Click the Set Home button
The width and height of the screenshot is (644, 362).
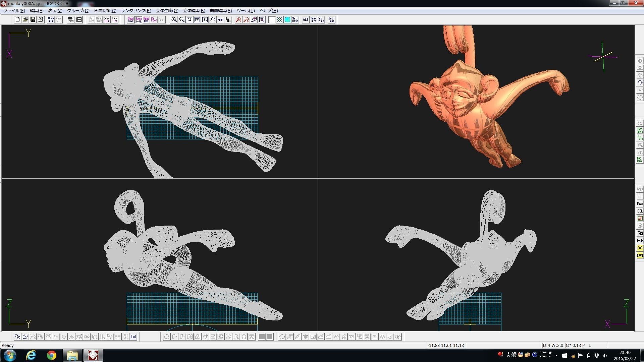[x=331, y=20]
